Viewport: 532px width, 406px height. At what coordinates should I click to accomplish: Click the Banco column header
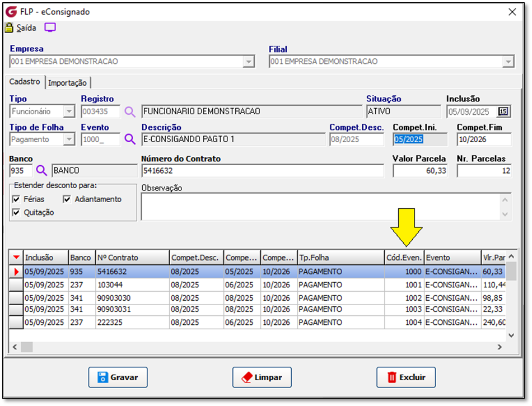[x=82, y=258]
